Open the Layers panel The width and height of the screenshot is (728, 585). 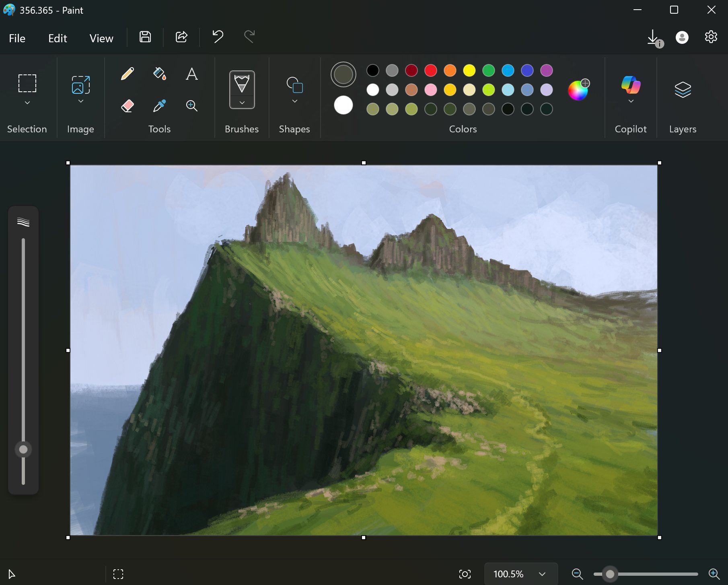click(683, 90)
